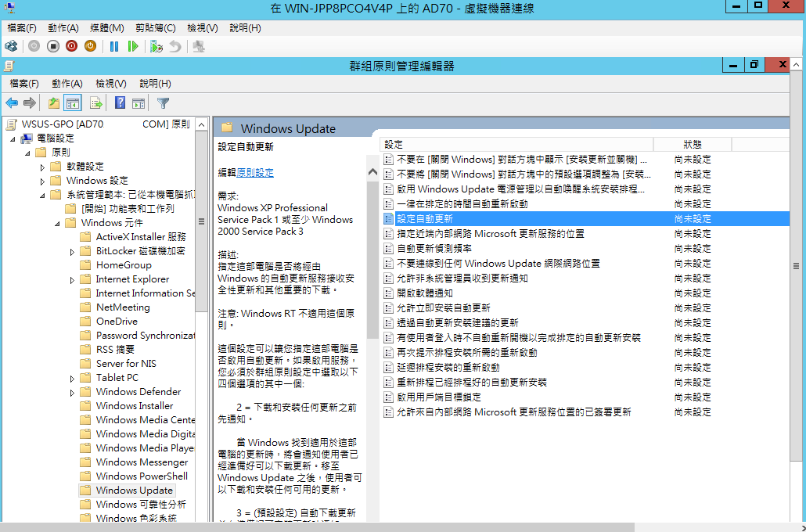Select the 允許立即安裝自動更新 policy

tap(585, 308)
